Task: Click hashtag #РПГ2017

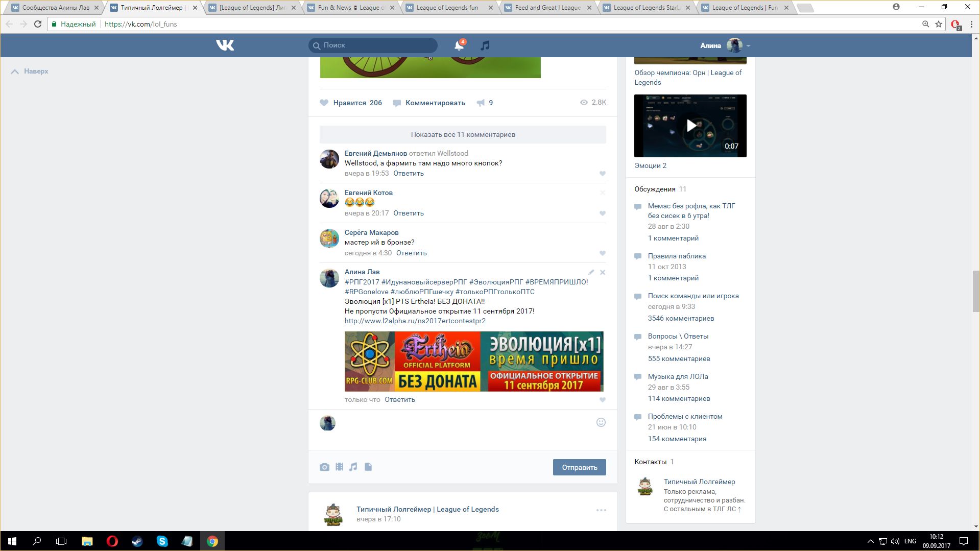Action: (x=362, y=282)
